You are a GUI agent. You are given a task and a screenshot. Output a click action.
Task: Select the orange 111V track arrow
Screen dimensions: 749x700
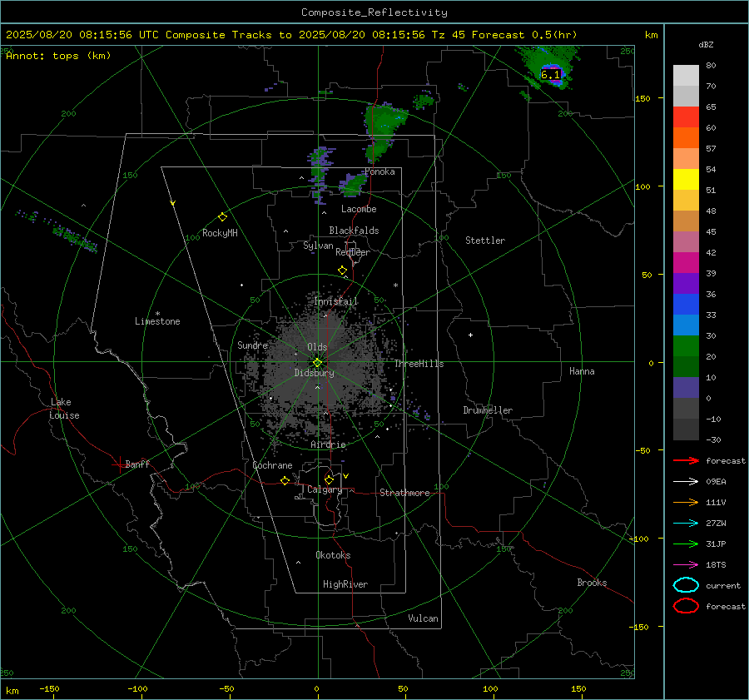point(686,502)
